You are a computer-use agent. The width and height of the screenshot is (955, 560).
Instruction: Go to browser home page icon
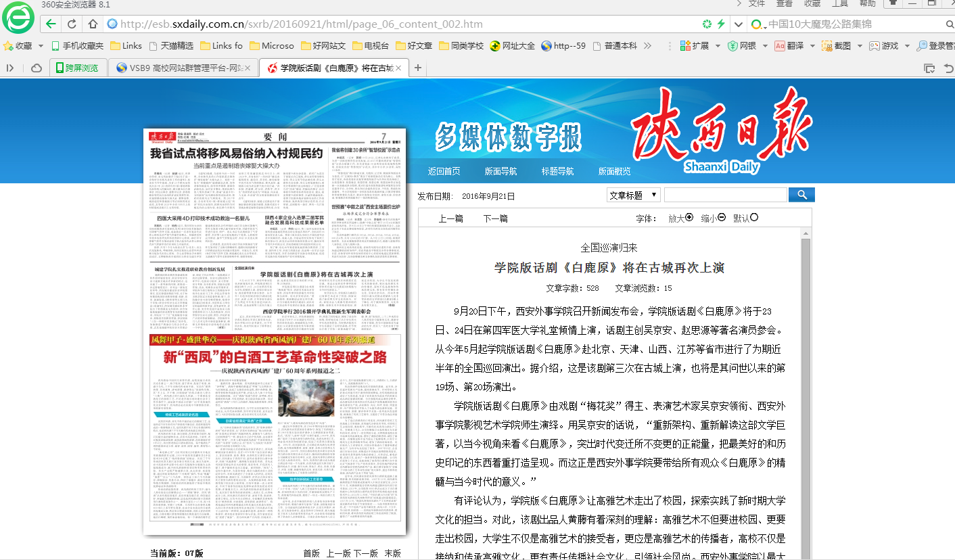pos(92,24)
